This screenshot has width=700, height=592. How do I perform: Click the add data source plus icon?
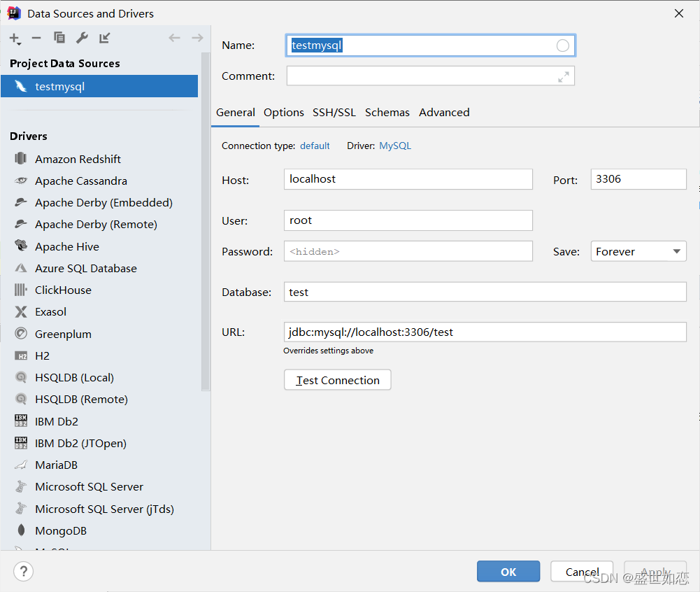(x=15, y=38)
